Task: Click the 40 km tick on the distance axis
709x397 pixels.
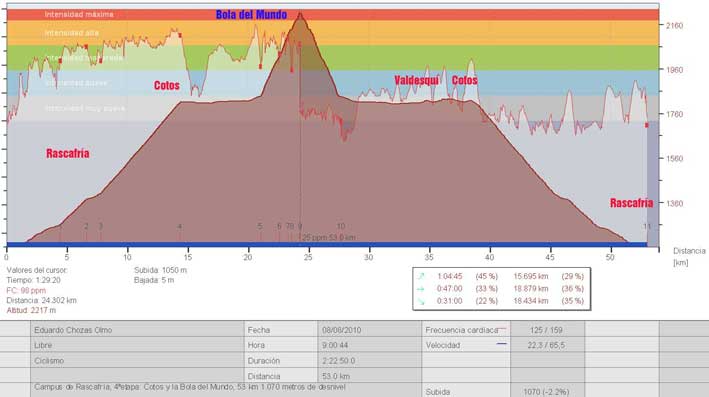Action: 489,257
